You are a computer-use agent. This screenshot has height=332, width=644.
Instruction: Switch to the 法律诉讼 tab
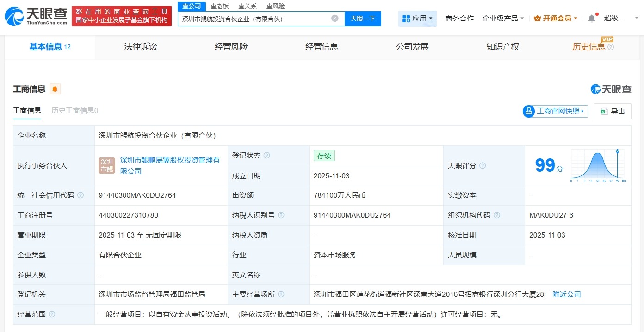[x=141, y=47]
